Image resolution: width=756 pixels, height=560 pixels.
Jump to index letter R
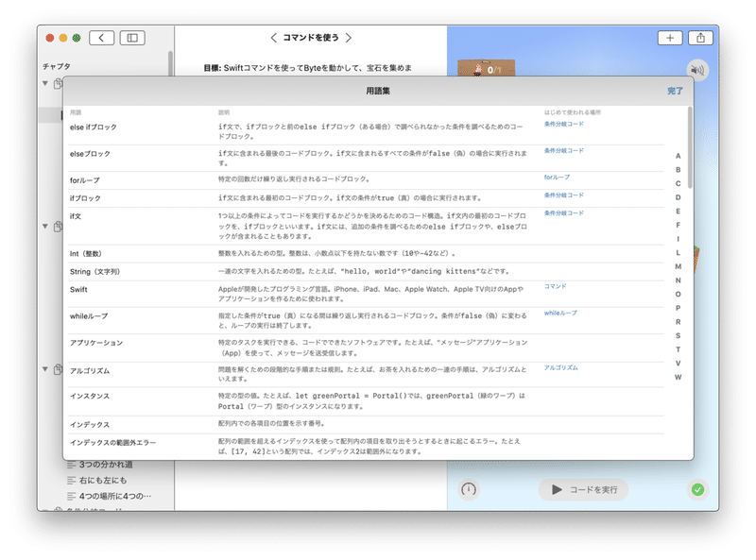(x=678, y=322)
